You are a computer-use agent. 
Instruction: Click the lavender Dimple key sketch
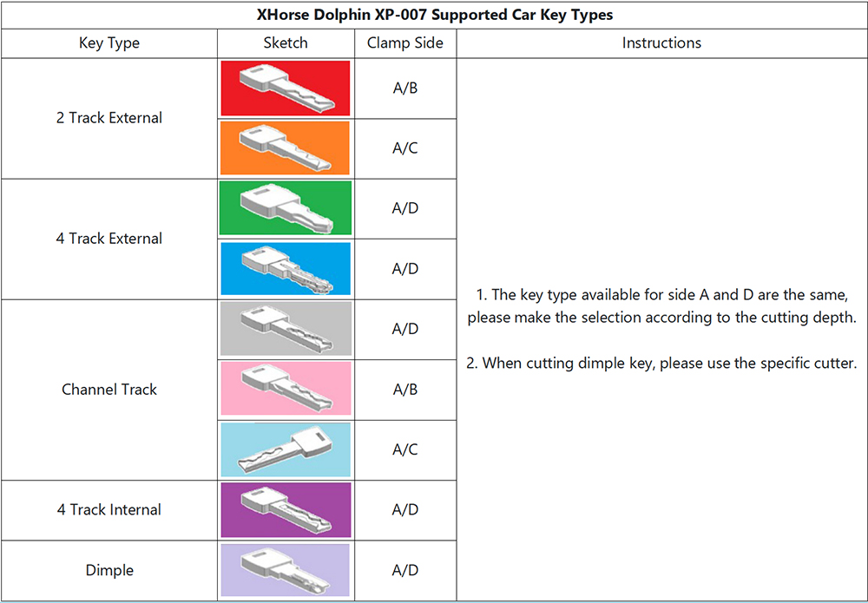(x=285, y=570)
